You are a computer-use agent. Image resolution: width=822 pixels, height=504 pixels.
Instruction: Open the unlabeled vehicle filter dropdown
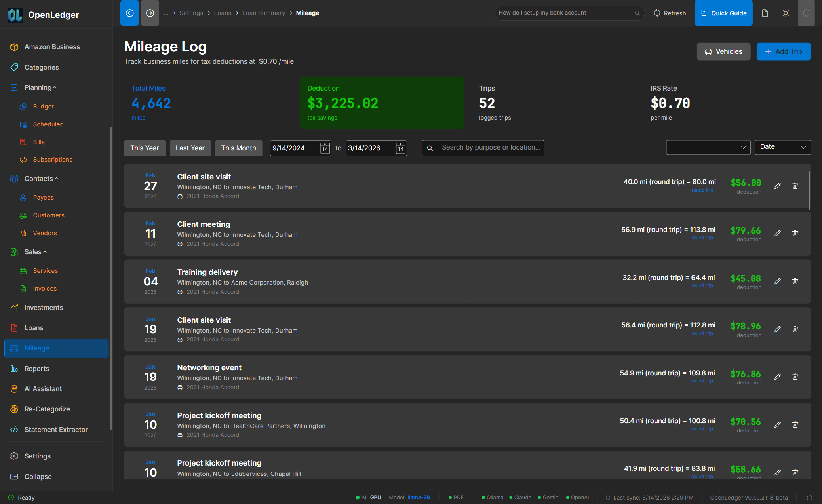pos(708,147)
